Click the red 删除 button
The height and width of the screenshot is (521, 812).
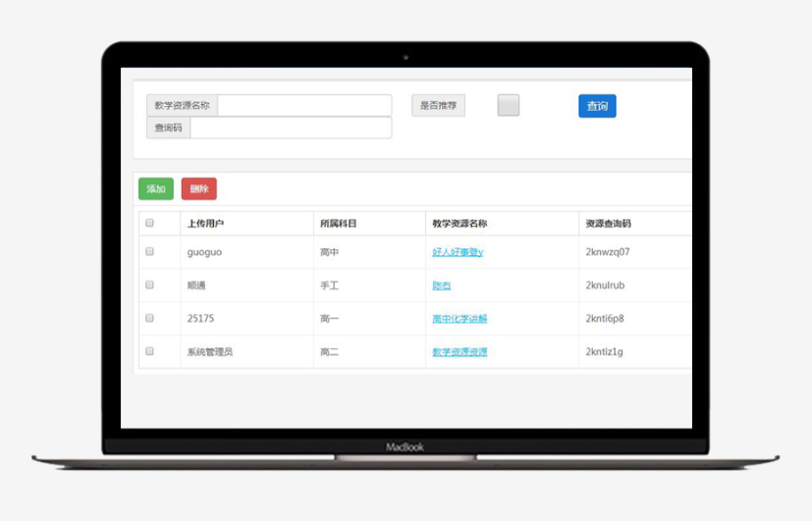[x=198, y=188]
